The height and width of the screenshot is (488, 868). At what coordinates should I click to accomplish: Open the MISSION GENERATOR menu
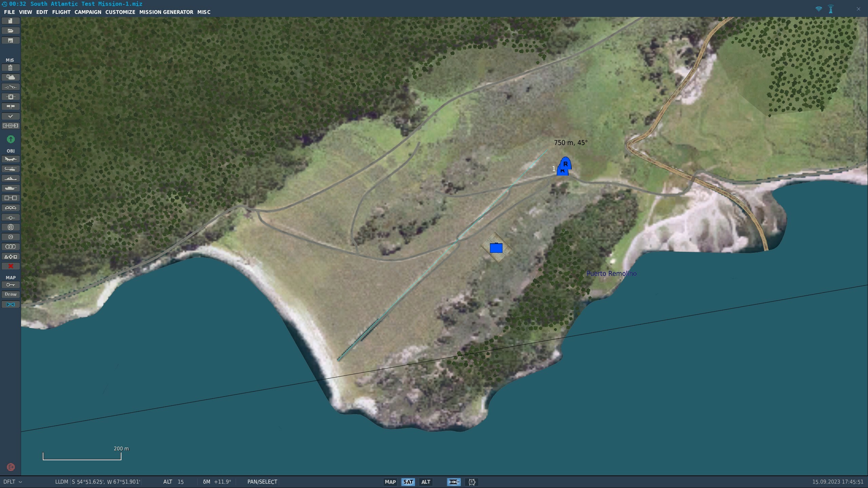coord(166,12)
